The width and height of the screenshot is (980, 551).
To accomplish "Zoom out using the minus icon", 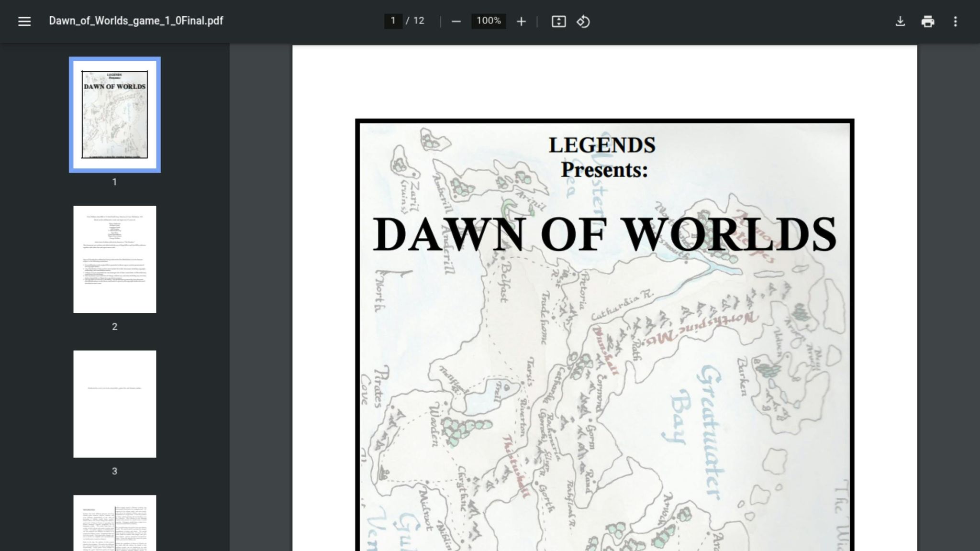I will (x=456, y=22).
